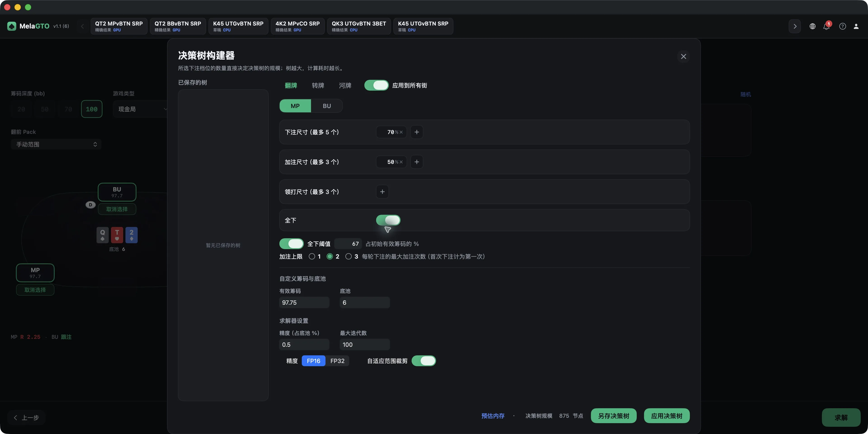The height and width of the screenshot is (434, 868).
Task: Click the 2 diamond board card
Action: [131, 235]
